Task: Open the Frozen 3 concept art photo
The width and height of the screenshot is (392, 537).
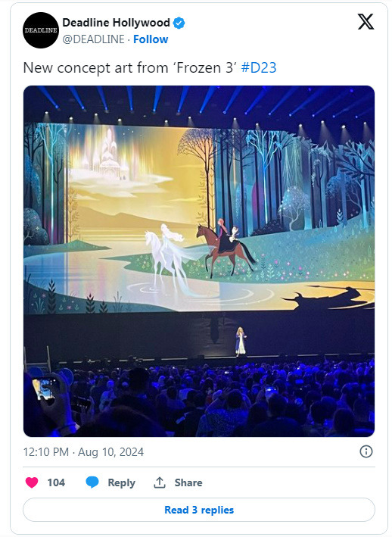Action: tap(199, 261)
